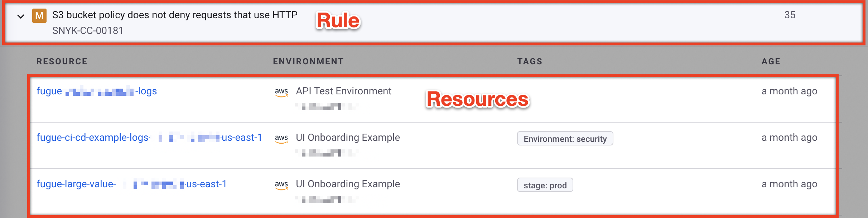Click AWS icon in the fugue-large-value row

pyautogui.click(x=281, y=185)
